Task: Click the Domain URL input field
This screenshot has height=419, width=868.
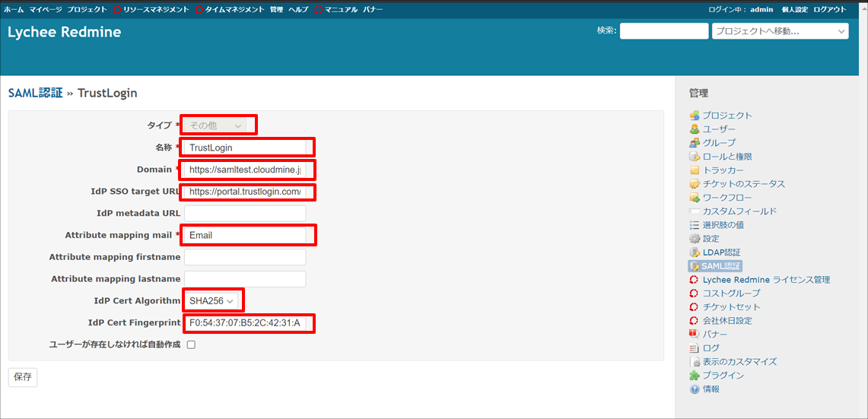Action: click(245, 170)
